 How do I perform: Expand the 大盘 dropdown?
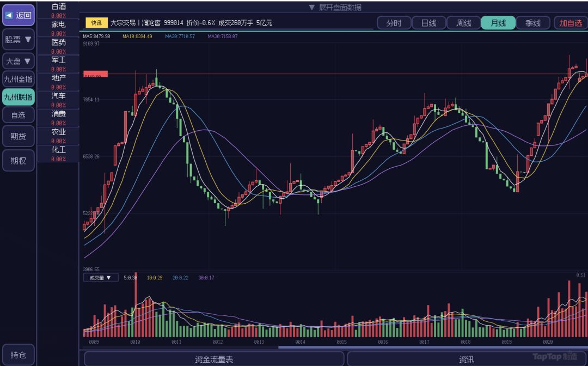pyautogui.click(x=19, y=61)
